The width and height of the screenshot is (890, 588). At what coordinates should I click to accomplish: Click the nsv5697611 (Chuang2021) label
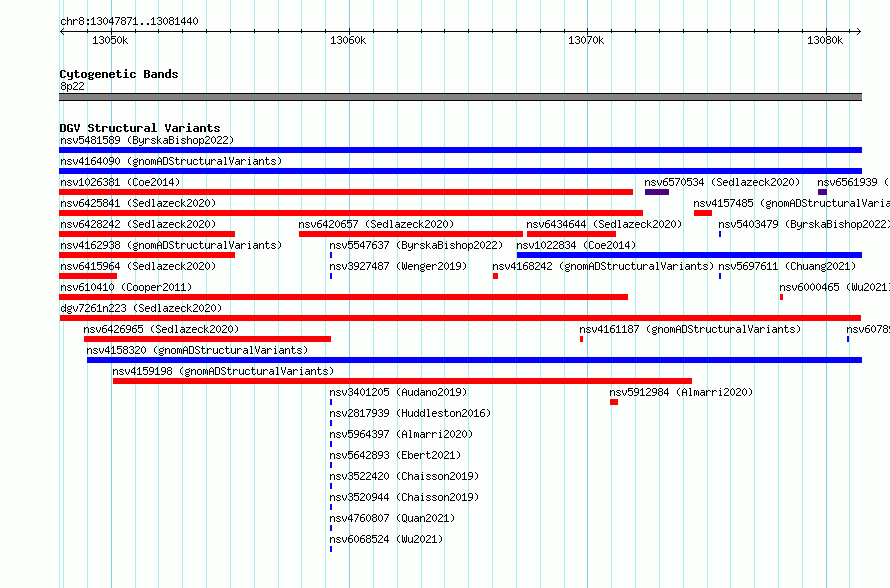point(787,266)
